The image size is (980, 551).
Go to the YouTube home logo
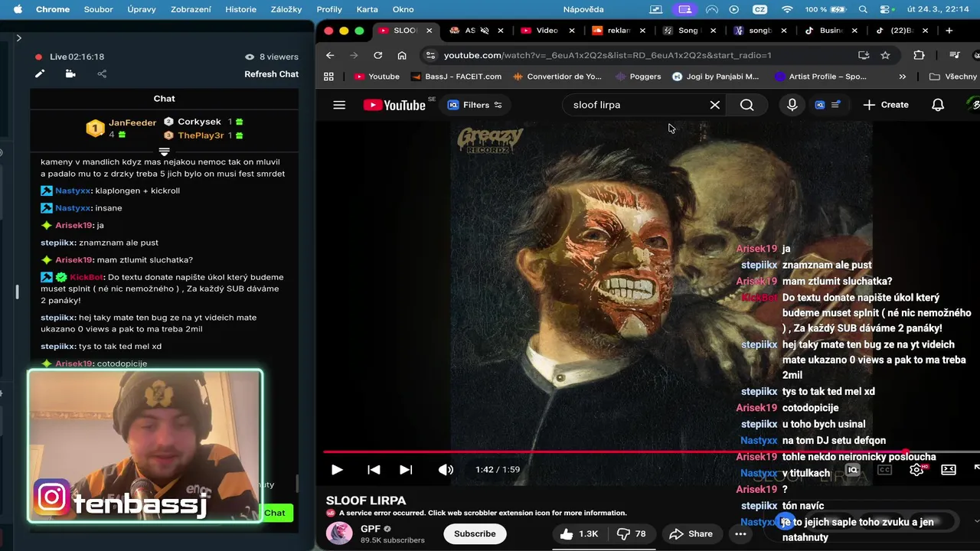394,105
